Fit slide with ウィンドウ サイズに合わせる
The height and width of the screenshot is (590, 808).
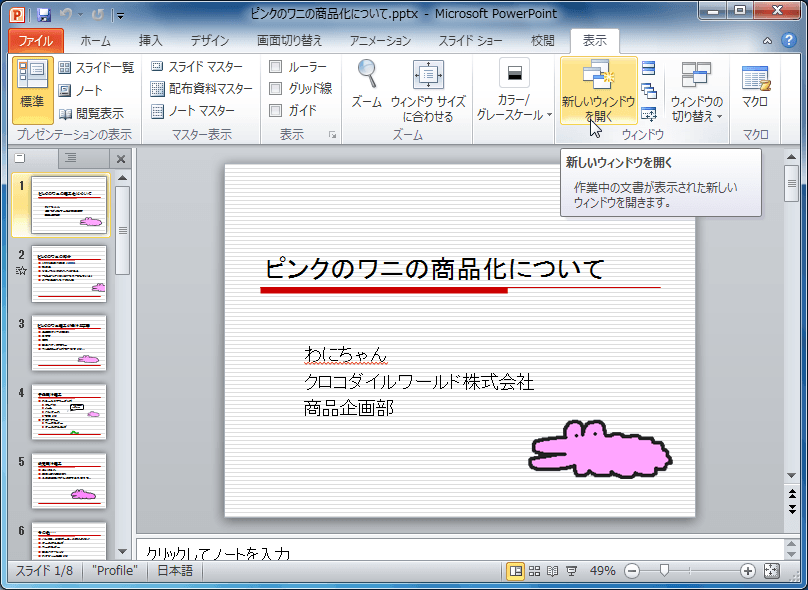(428, 91)
